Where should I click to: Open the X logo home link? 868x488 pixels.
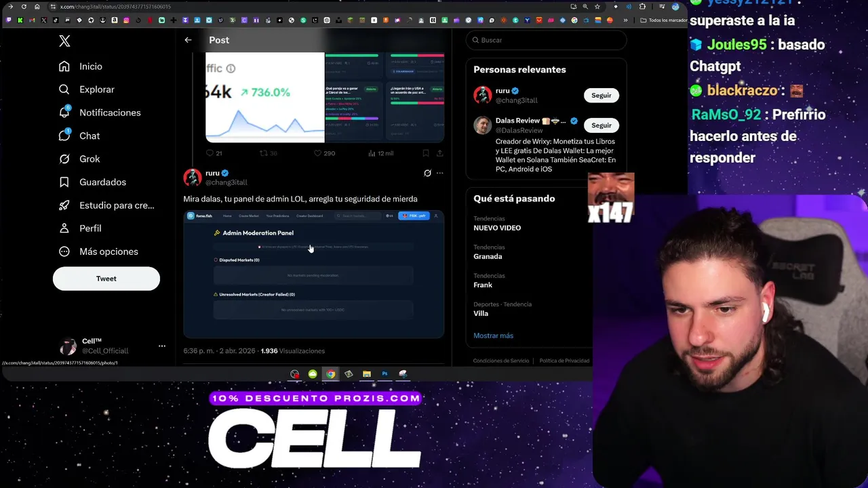64,41
